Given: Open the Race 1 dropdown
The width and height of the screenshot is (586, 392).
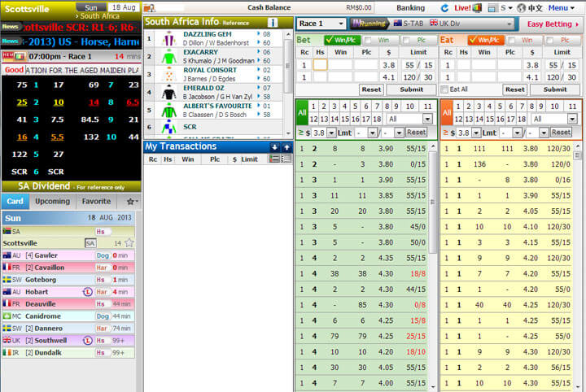Looking at the screenshot, I should (x=321, y=24).
